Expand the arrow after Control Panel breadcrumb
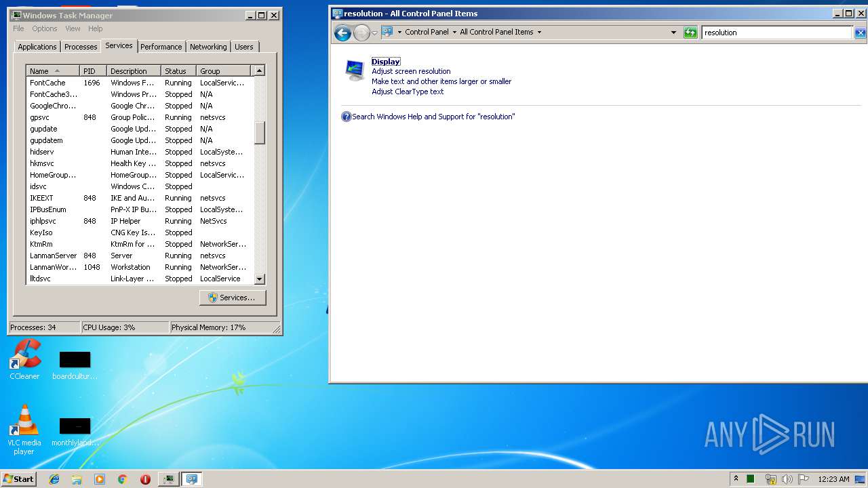The width and height of the screenshot is (868, 488). [x=454, y=32]
